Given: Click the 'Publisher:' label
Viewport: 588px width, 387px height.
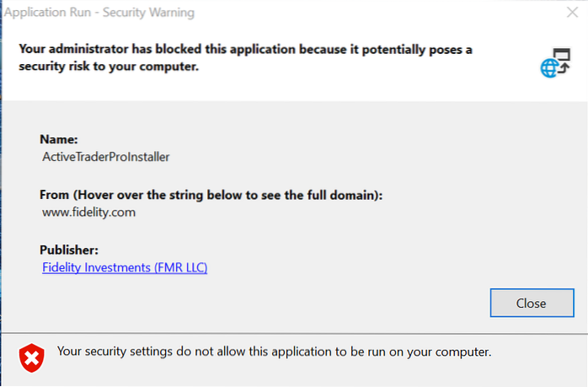Looking at the screenshot, I should (69, 250).
